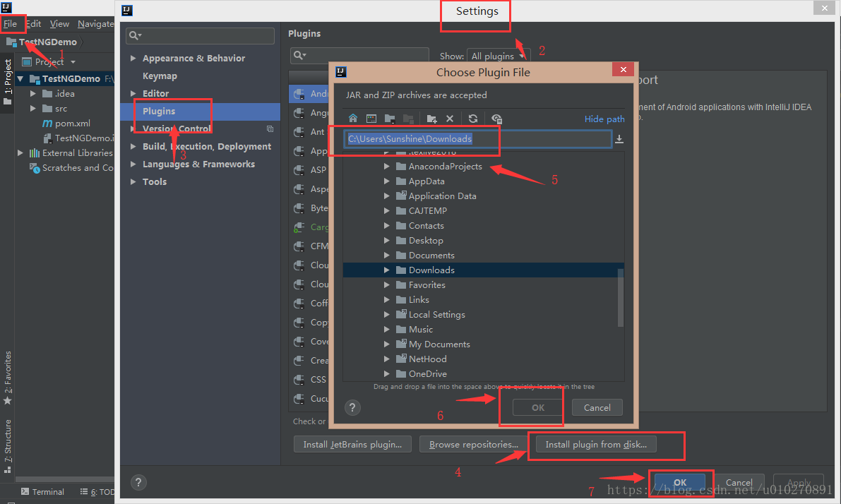Image resolution: width=841 pixels, height=504 pixels.
Task: Click the settings search magnifier icon
Action: (x=135, y=35)
